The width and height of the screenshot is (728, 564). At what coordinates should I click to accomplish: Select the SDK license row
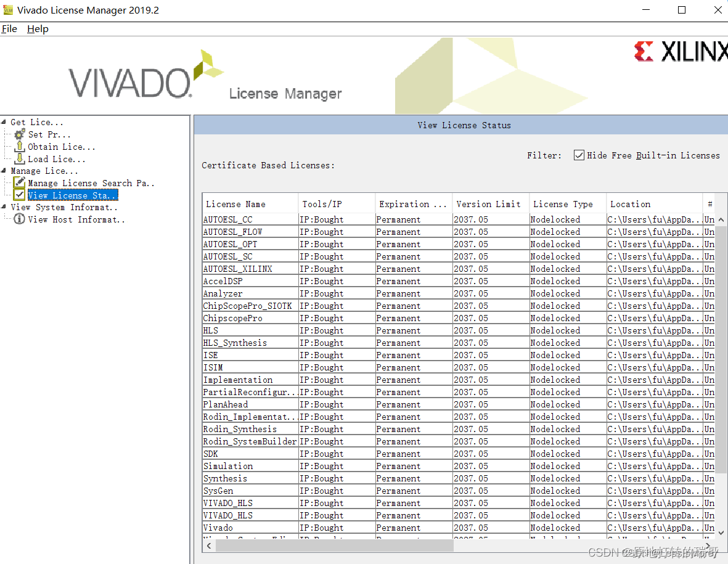(x=459, y=454)
